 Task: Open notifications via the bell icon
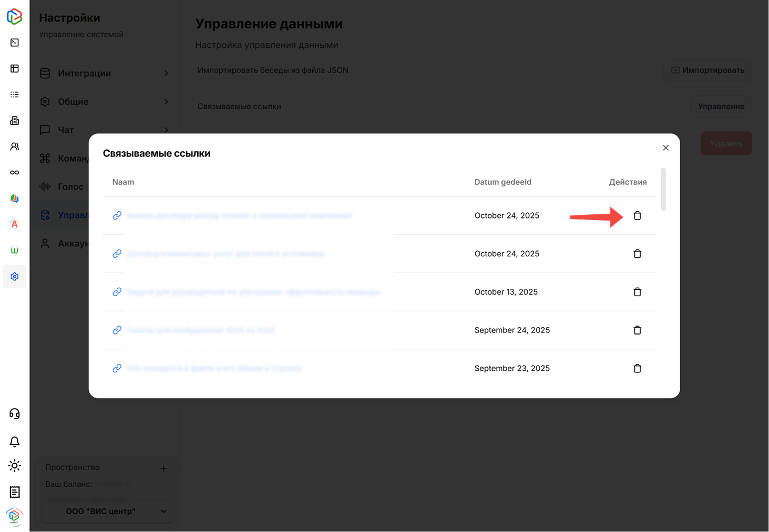[x=14, y=442]
